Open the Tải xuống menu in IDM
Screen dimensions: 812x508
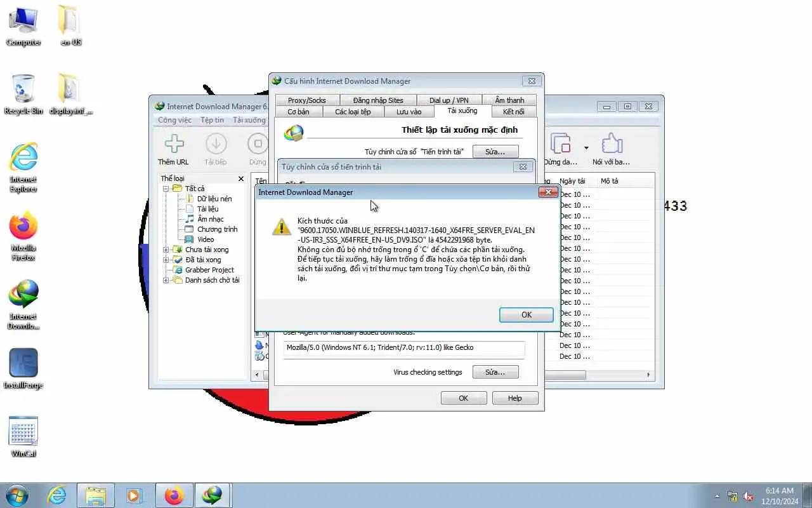249,120
